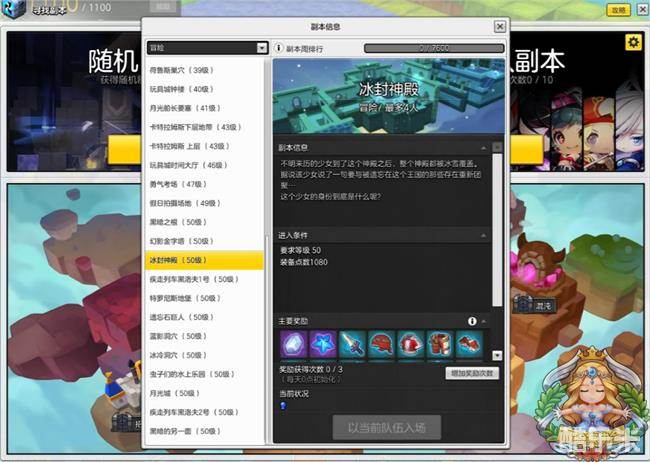Open the yellow gear settings icon
The width and height of the screenshot is (650, 462).
[633, 42]
